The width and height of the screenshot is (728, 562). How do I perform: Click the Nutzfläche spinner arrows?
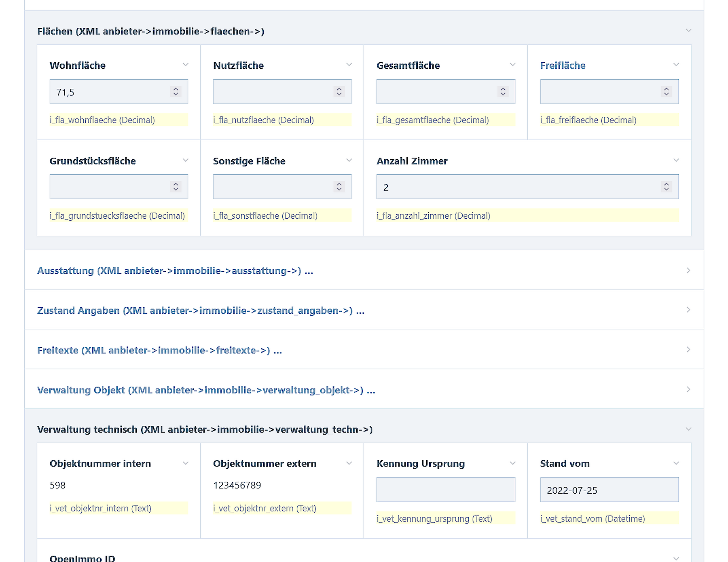pos(339,92)
